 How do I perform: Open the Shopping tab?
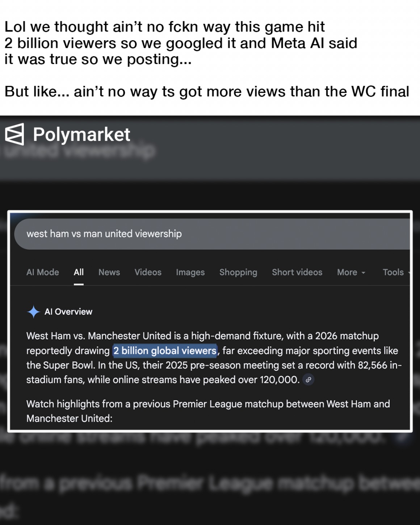(238, 272)
